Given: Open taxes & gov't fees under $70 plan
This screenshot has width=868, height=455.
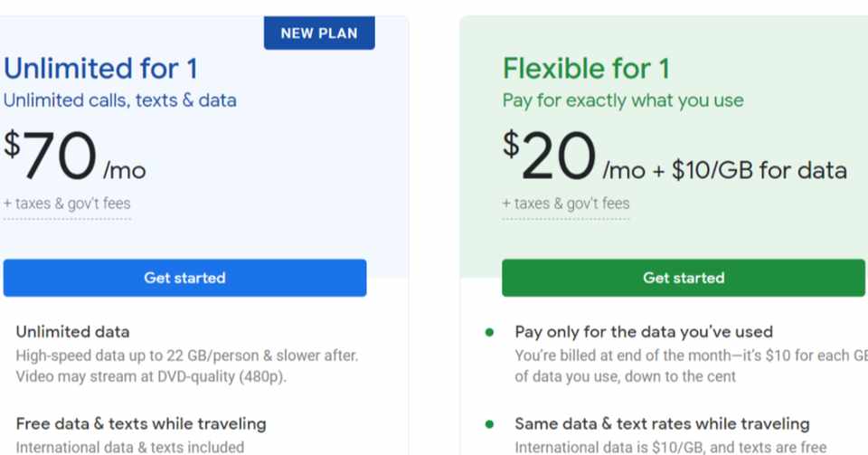Looking at the screenshot, I should (67, 204).
